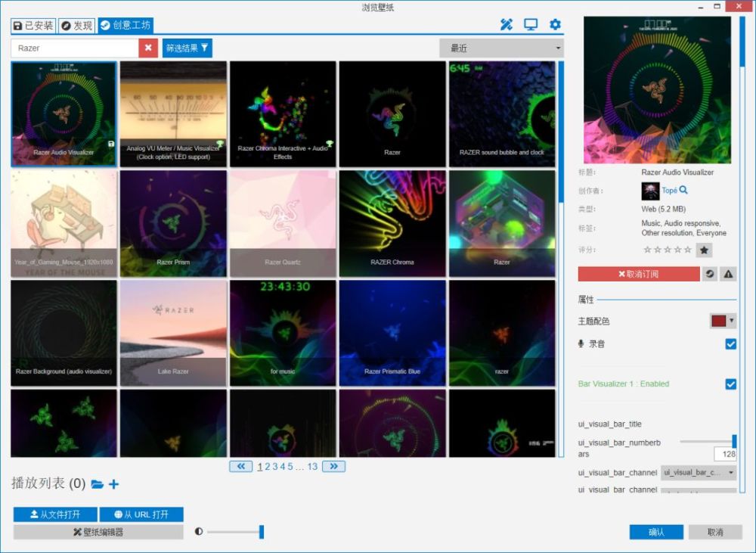Open ui_visual_bar_channel dropdown
Screen dimensions: 756x553
pos(698,472)
